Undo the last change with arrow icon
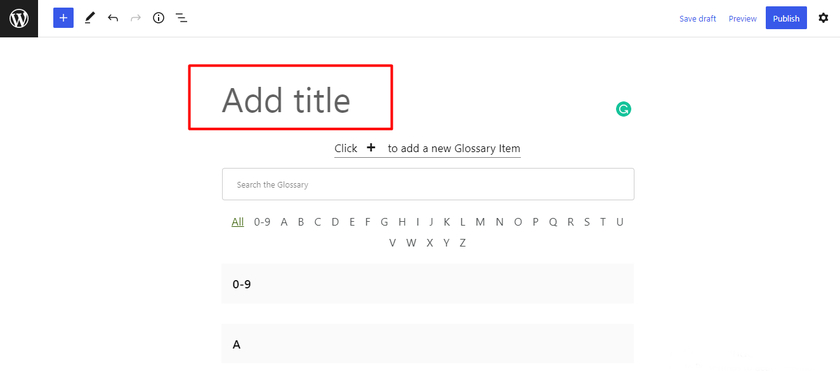Screen dimensions: 840x372 point(112,18)
